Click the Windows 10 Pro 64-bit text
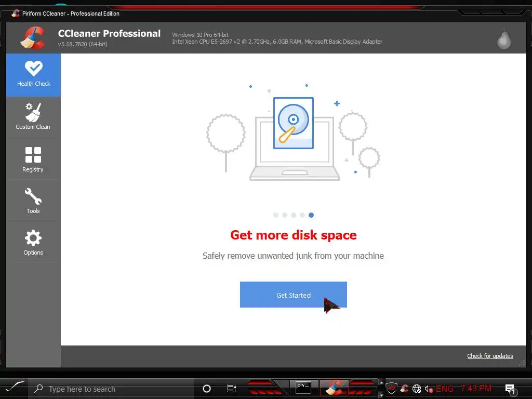The height and width of the screenshot is (399, 532). pos(200,35)
